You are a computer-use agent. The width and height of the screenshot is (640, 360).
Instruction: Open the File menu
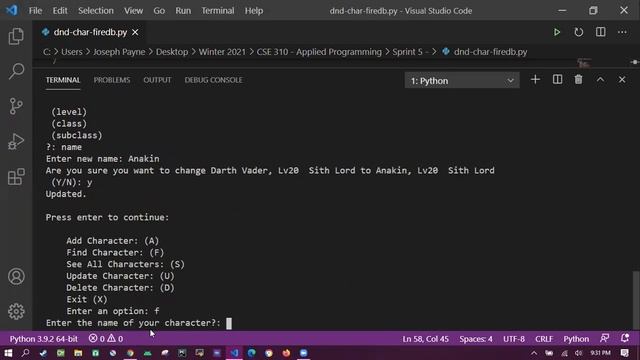pyautogui.click(x=35, y=11)
